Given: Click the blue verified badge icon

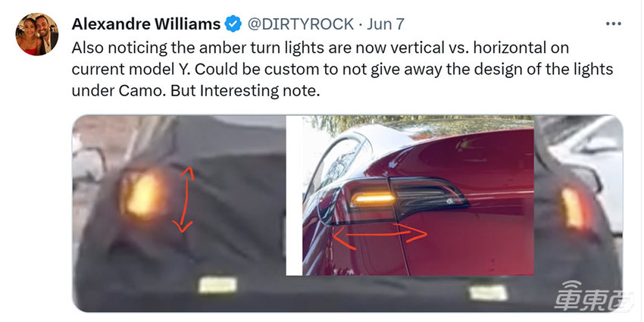Looking at the screenshot, I should [233, 24].
